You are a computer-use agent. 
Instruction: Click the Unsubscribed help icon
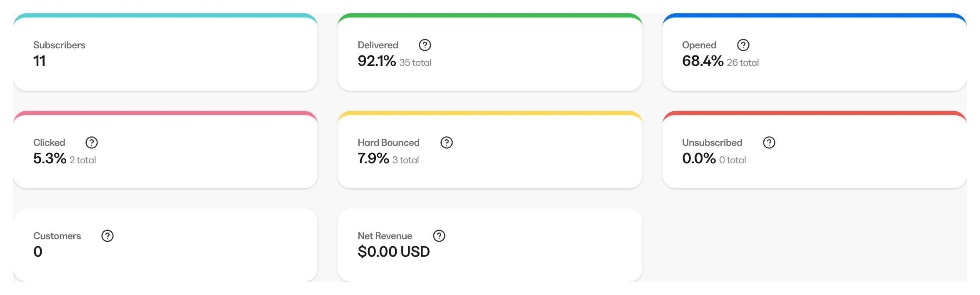769,142
